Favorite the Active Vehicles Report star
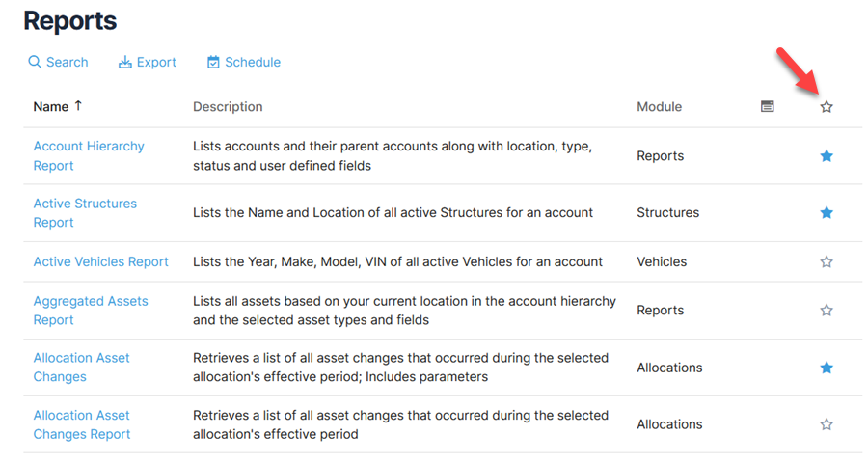This screenshot has width=868, height=463. click(x=827, y=261)
